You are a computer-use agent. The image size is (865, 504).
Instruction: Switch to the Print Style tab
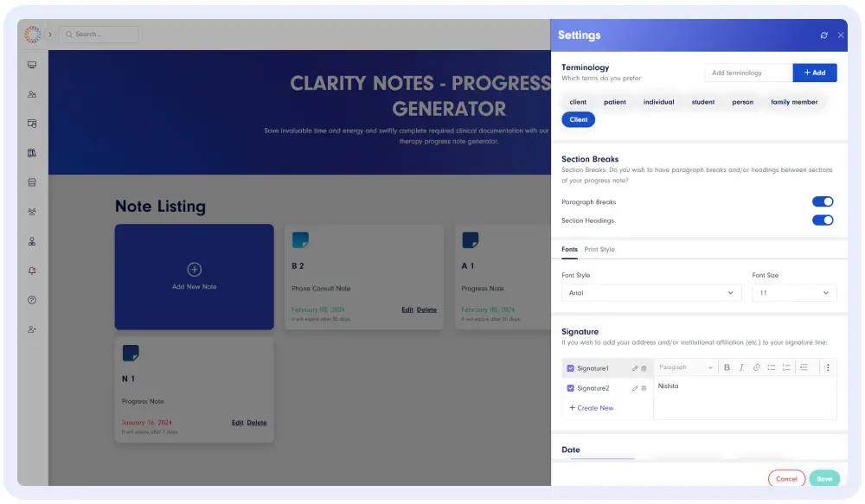[x=599, y=249]
